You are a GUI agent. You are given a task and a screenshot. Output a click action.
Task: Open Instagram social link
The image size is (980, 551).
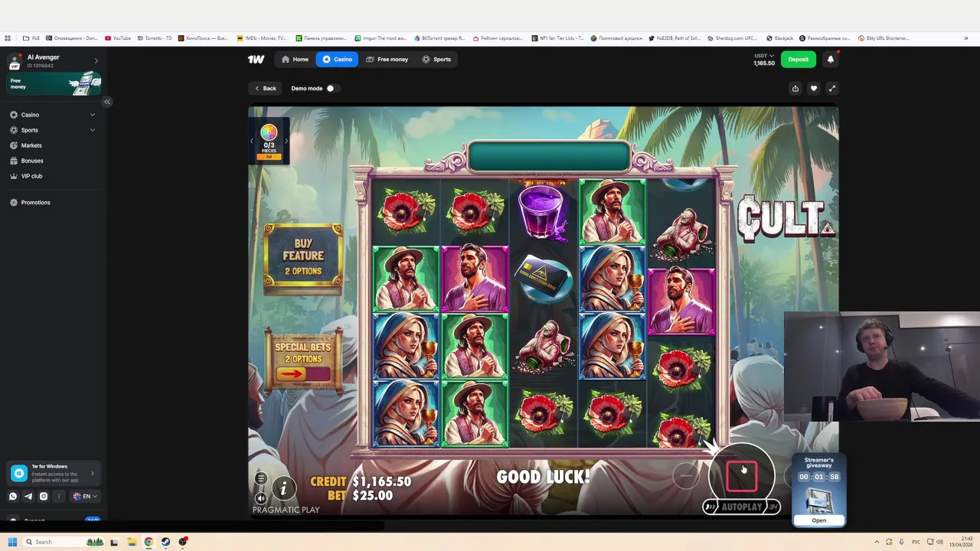44,496
